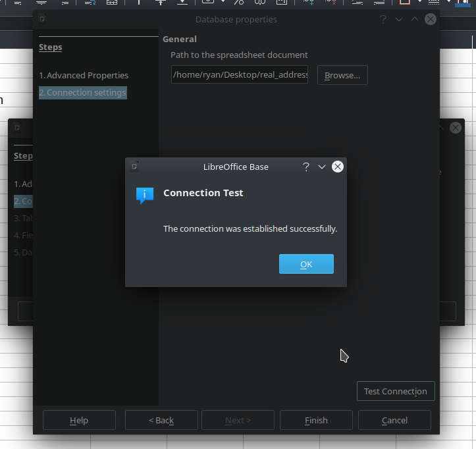Click the percent format icon in Calc toolbar
The width and height of the screenshot is (476, 449).
coord(238,2)
